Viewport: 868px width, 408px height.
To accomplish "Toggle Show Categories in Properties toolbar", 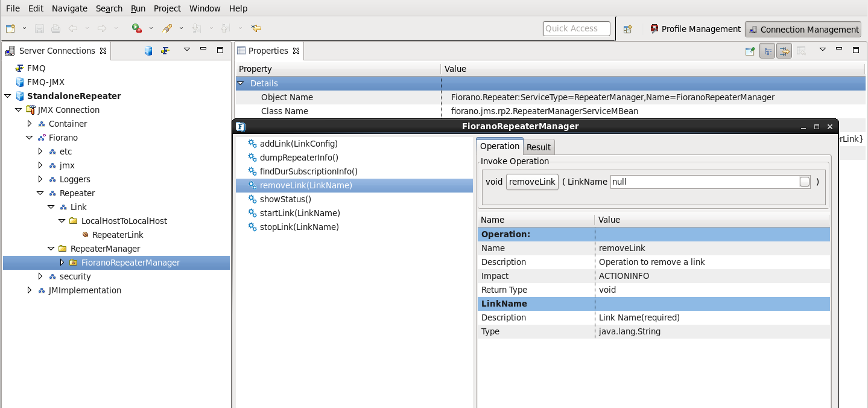I will click(x=767, y=51).
